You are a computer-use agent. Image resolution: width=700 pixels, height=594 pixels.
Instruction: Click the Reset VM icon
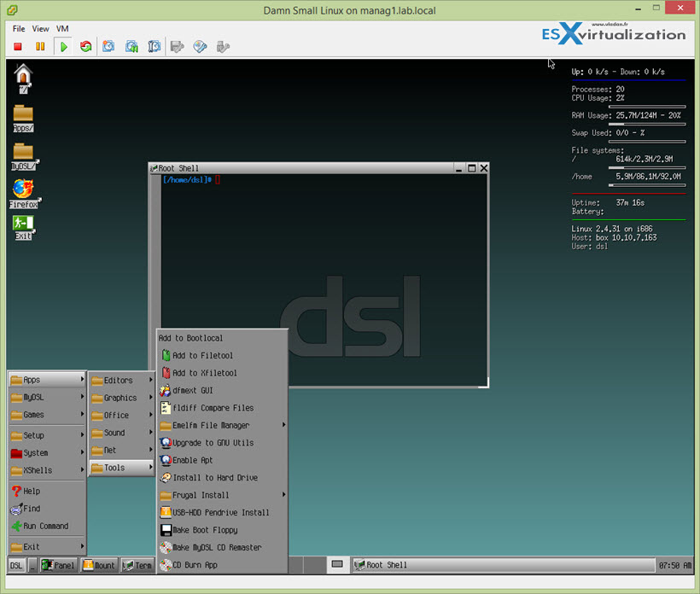click(x=85, y=46)
